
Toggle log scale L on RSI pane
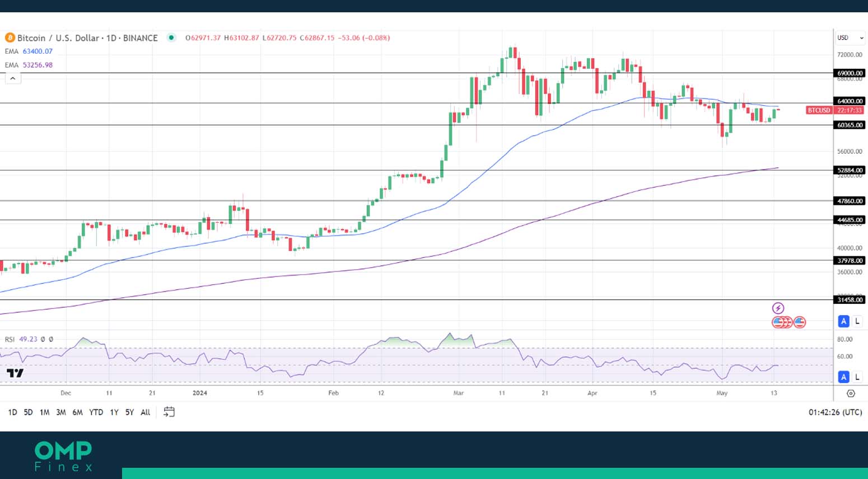857,377
